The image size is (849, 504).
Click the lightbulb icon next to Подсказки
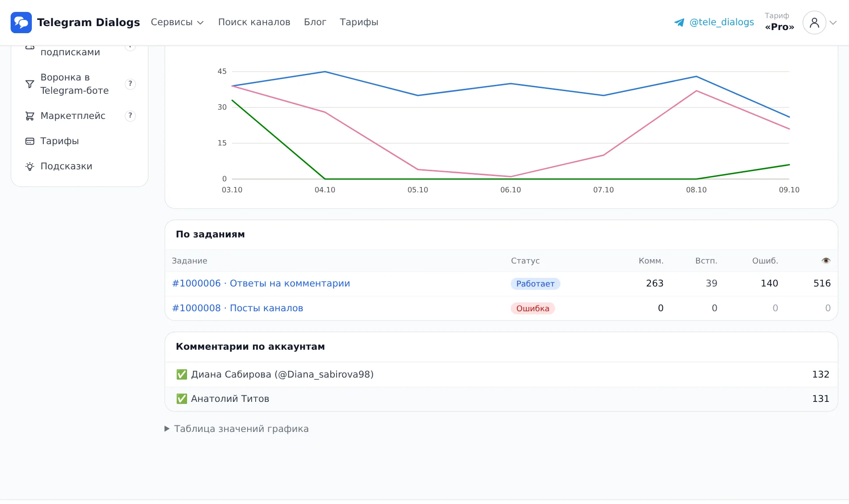point(30,166)
